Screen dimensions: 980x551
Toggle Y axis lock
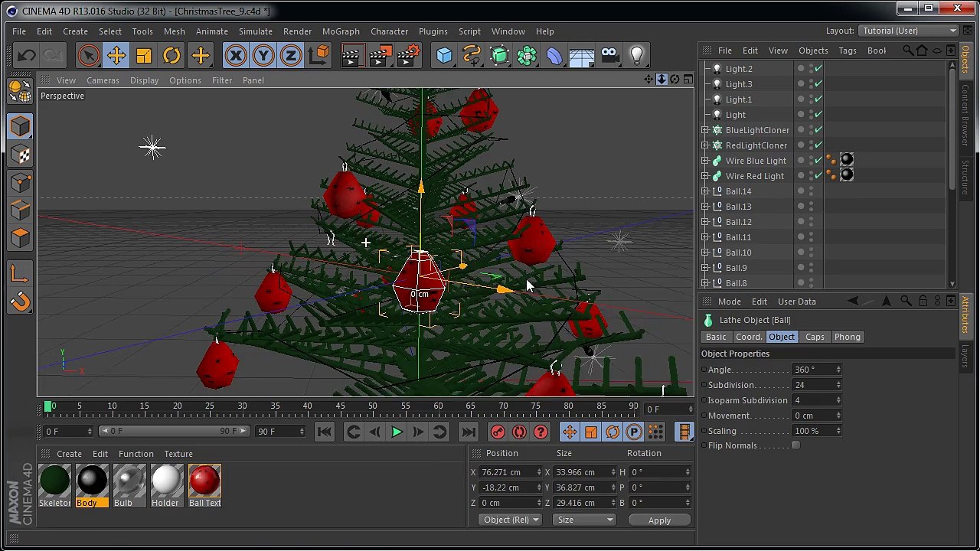(263, 55)
